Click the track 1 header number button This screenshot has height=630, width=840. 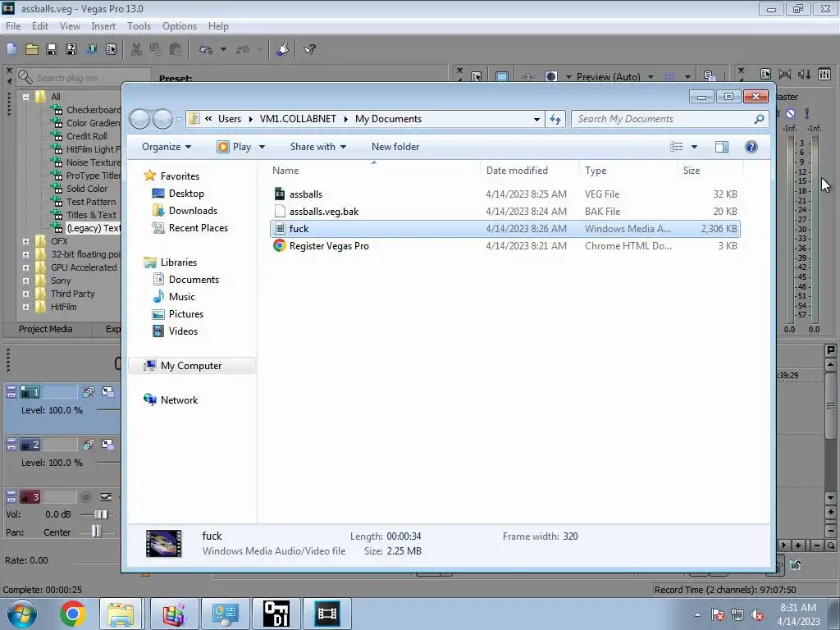pos(30,392)
